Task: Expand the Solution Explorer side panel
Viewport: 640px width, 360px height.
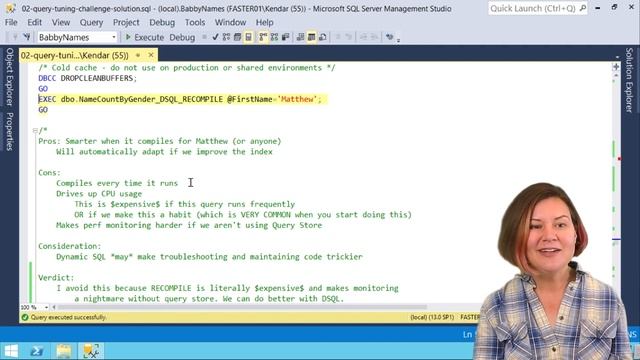Action: click(629, 80)
